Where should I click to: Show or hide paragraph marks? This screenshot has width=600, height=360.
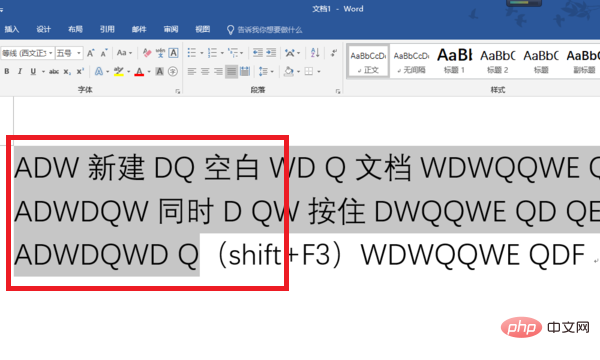pos(334,53)
